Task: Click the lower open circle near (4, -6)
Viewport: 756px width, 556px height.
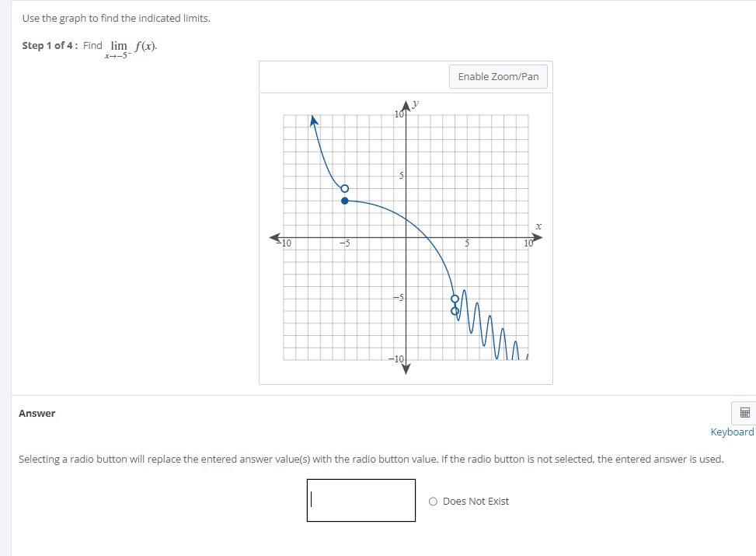Action: [x=455, y=309]
